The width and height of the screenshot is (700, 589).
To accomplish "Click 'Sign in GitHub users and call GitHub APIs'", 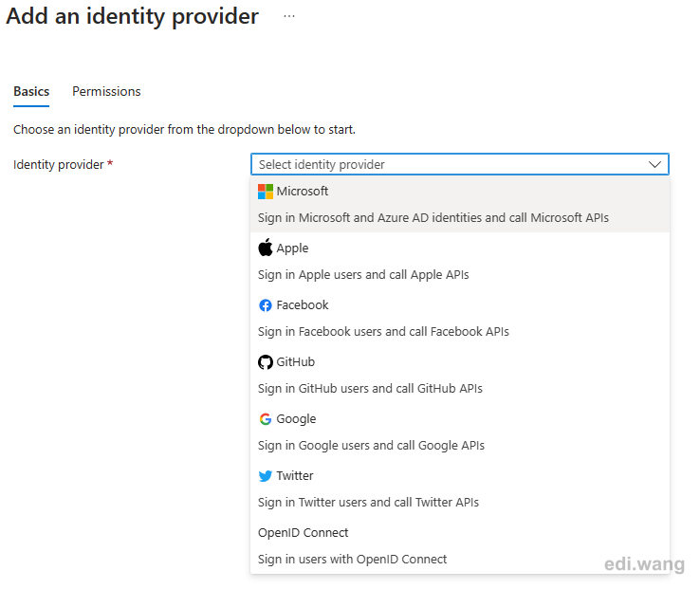I will [370, 389].
